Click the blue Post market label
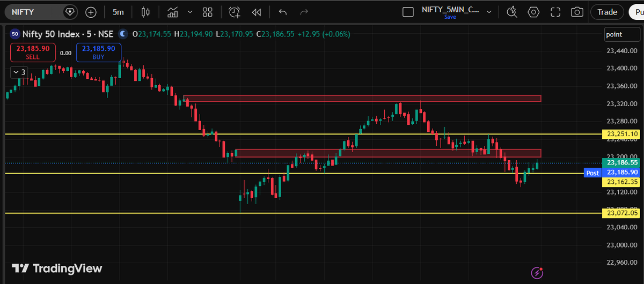The image size is (644, 284). 592,173
